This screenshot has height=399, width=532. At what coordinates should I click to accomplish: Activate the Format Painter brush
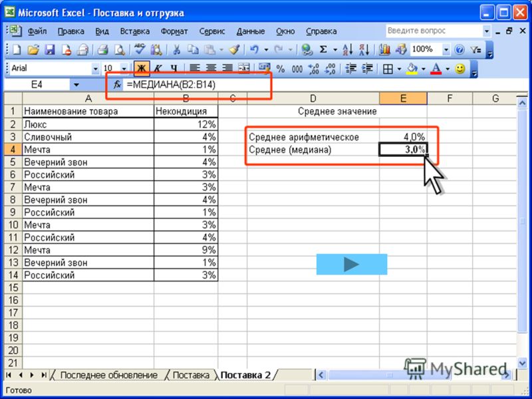[234, 50]
